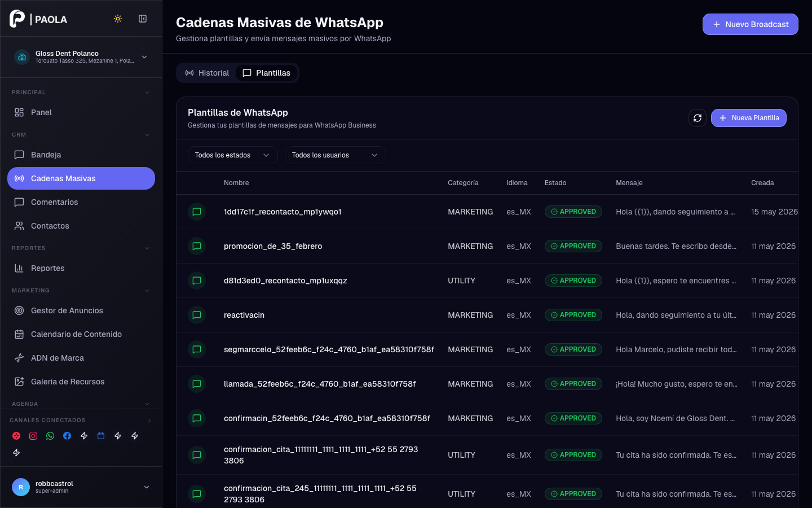Open Comentarios in the sidebar

coord(81,202)
